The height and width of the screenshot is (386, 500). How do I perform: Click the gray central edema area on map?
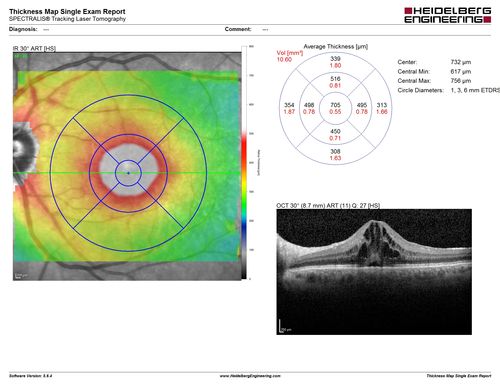128,170
